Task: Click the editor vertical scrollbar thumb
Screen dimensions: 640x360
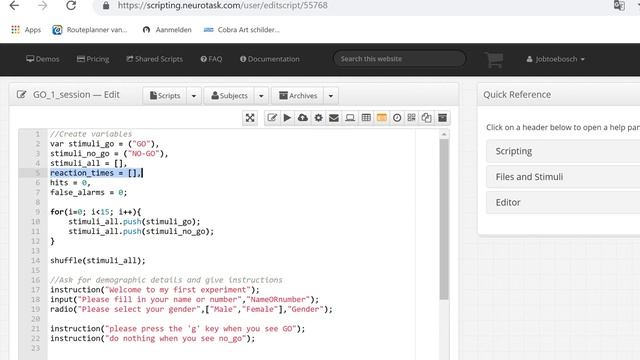Action: tap(444, 220)
